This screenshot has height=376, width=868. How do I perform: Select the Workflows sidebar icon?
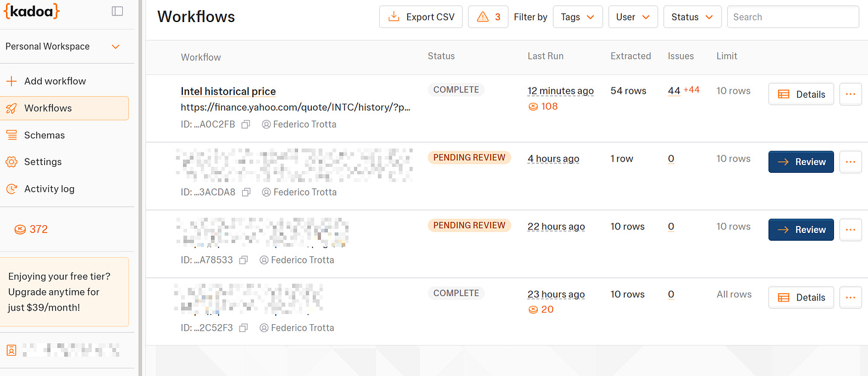click(x=12, y=108)
